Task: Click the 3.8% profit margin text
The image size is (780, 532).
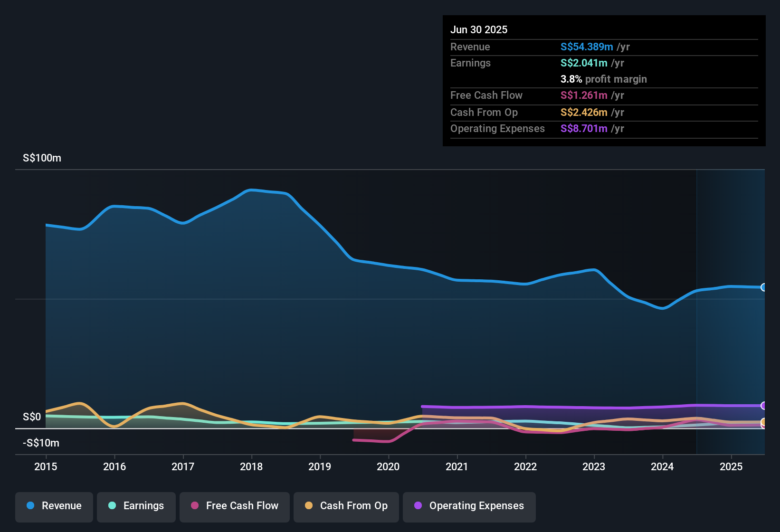Action: click(x=604, y=79)
